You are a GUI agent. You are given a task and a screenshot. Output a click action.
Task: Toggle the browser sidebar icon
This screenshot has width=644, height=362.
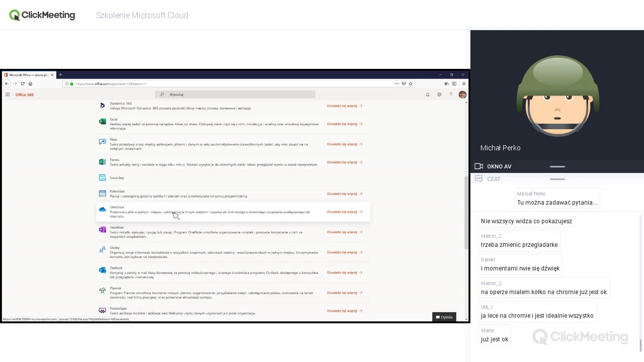454,83
